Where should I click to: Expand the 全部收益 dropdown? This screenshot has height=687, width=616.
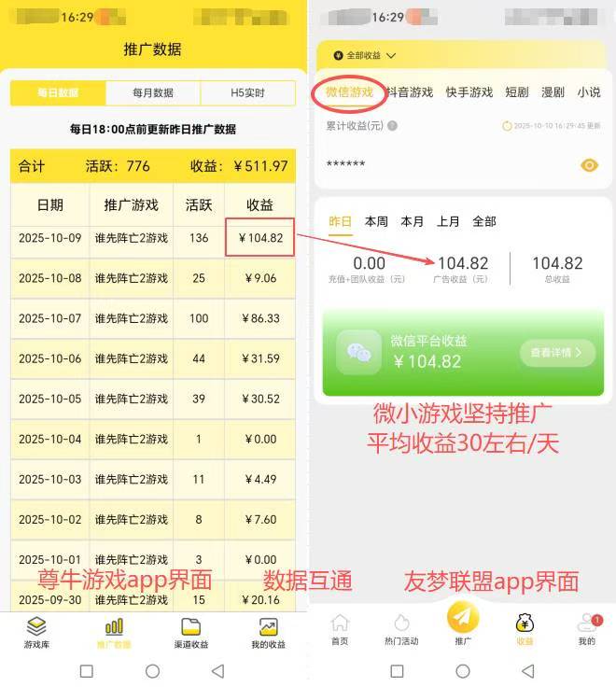pos(365,56)
